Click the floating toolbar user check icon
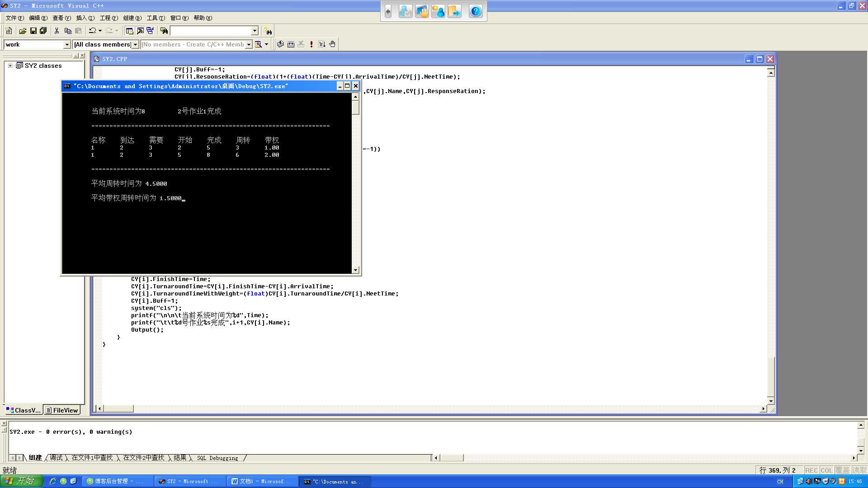868x488 pixels. point(406,11)
